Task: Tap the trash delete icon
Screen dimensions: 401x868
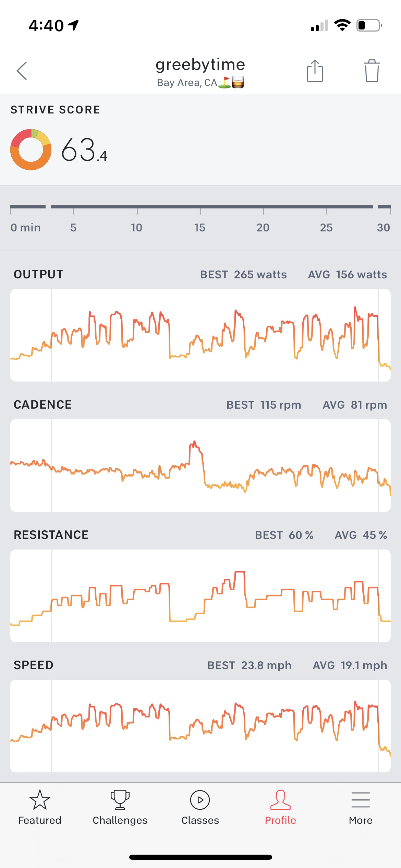Action: [x=372, y=71]
